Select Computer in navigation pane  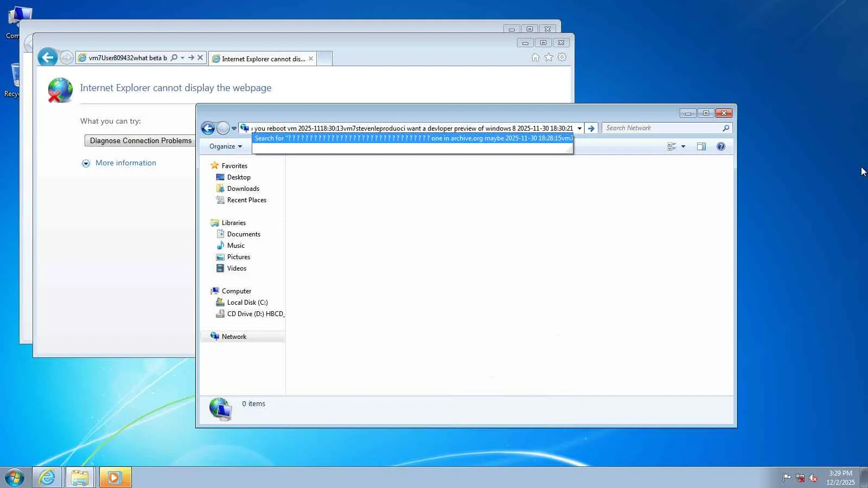[x=237, y=291]
